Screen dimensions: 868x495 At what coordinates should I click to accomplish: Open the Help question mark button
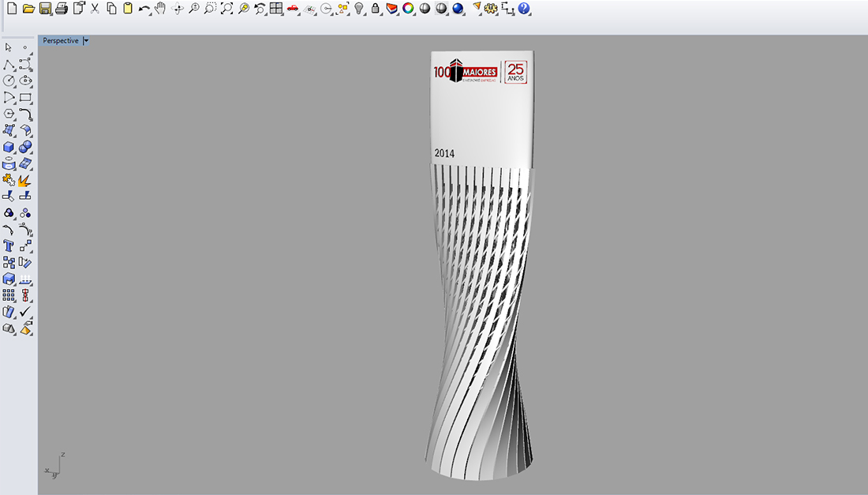524,9
